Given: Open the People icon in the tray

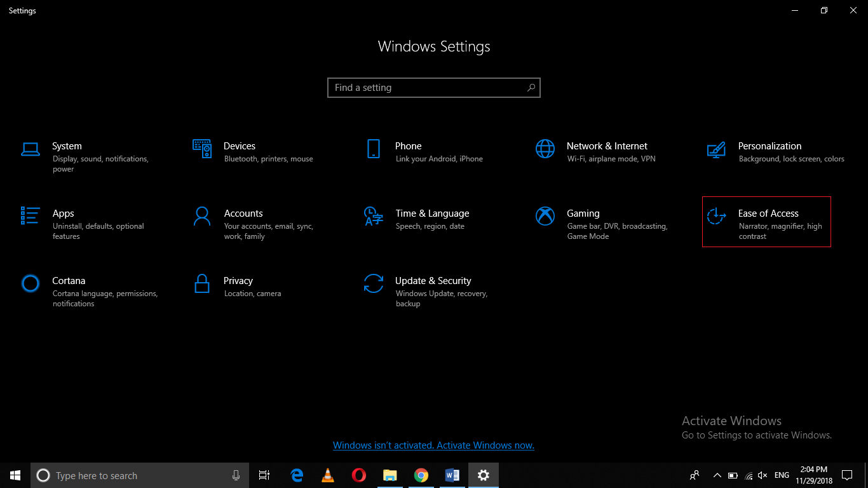Looking at the screenshot, I should pos(695,475).
